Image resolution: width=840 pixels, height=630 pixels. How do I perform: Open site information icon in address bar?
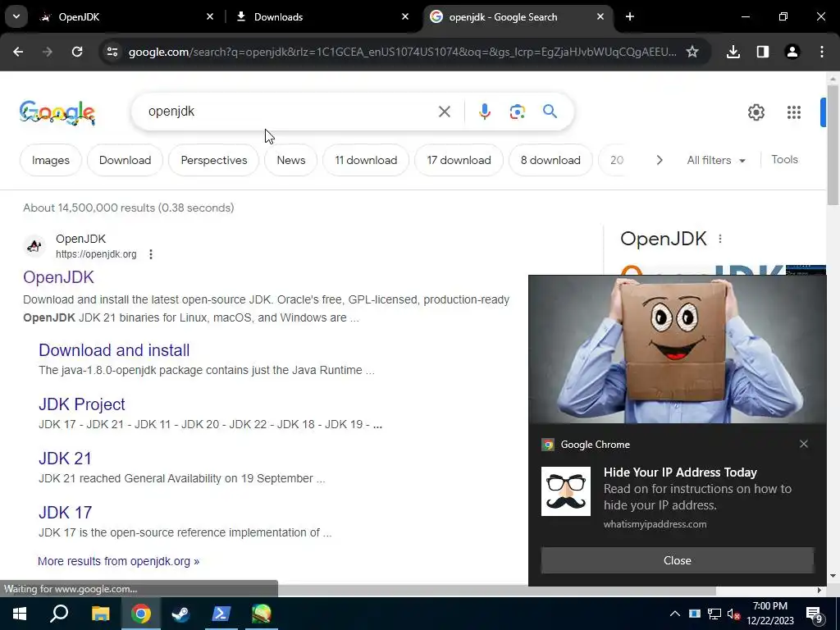click(112, 52)
